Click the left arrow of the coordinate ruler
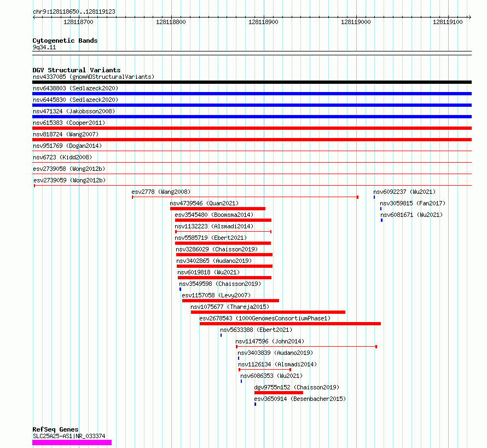This screenshot has height=448, width=487. click(34, 17)
